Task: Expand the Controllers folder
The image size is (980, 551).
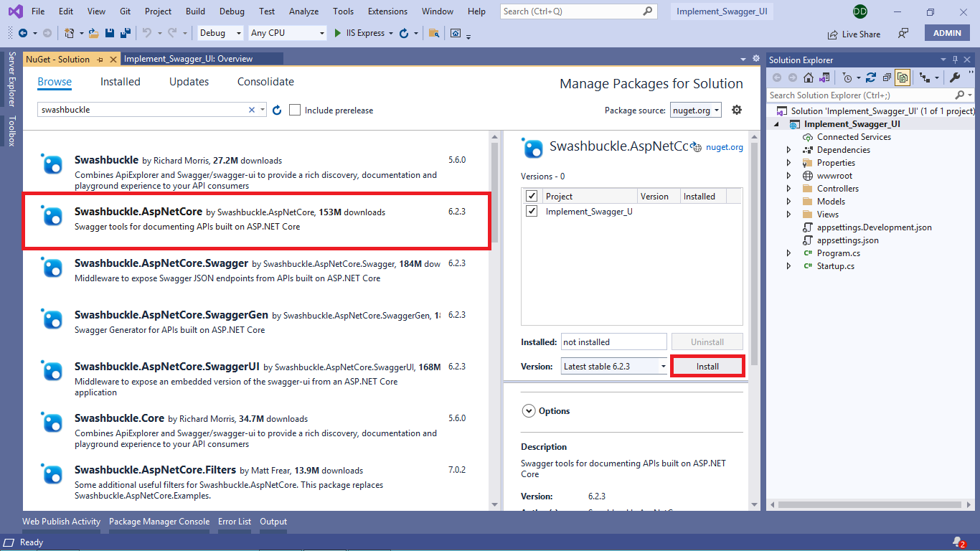Action: pyautogui.click(x=790, y=188)
